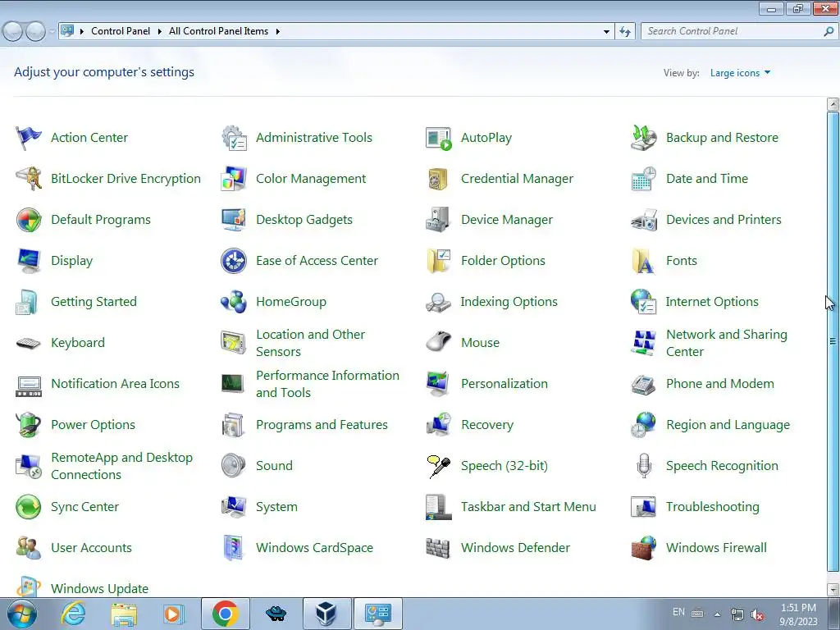
Task: Open the Desktop Gadgets icon
Action: pos(234,220)
